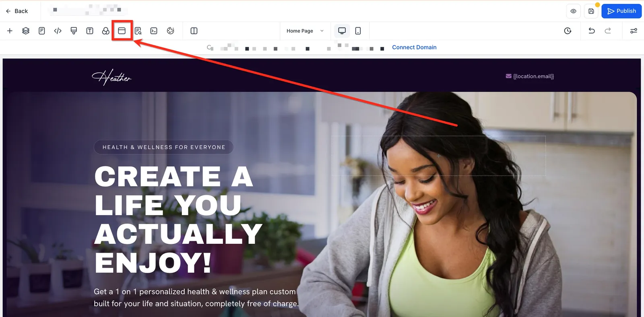
Task: Open the custom code brackets icon
Action: [58, 31]
